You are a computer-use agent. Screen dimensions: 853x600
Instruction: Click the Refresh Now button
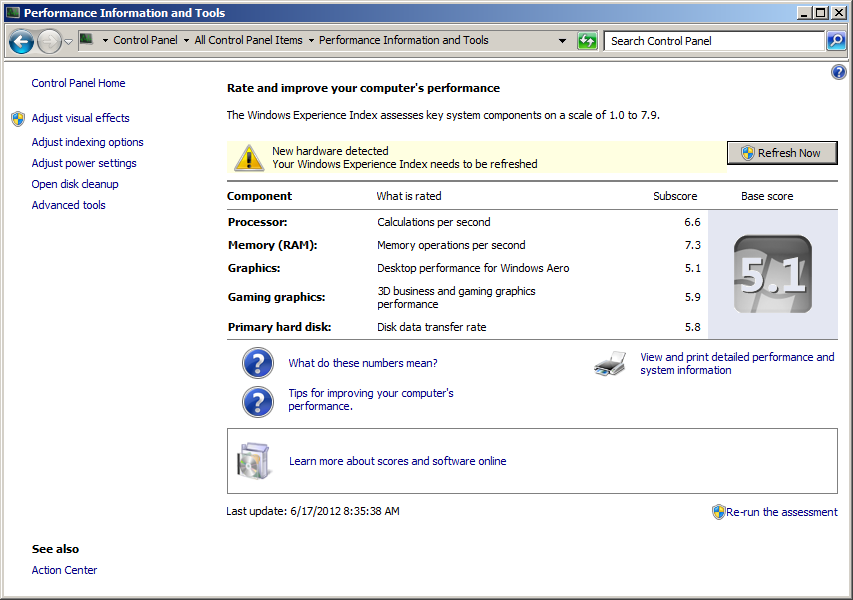point(782,153)
